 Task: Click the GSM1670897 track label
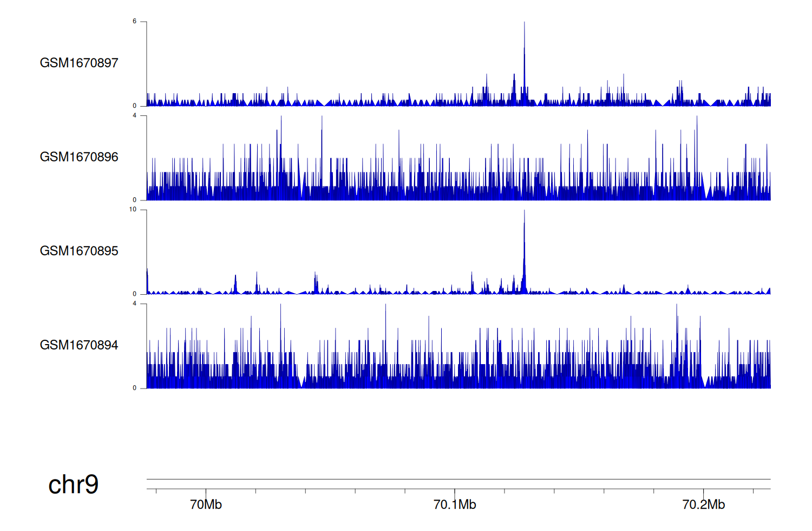pos(79,63)
